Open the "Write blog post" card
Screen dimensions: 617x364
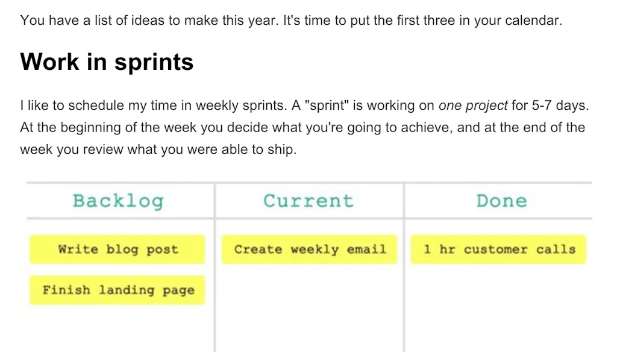point(117,249)
